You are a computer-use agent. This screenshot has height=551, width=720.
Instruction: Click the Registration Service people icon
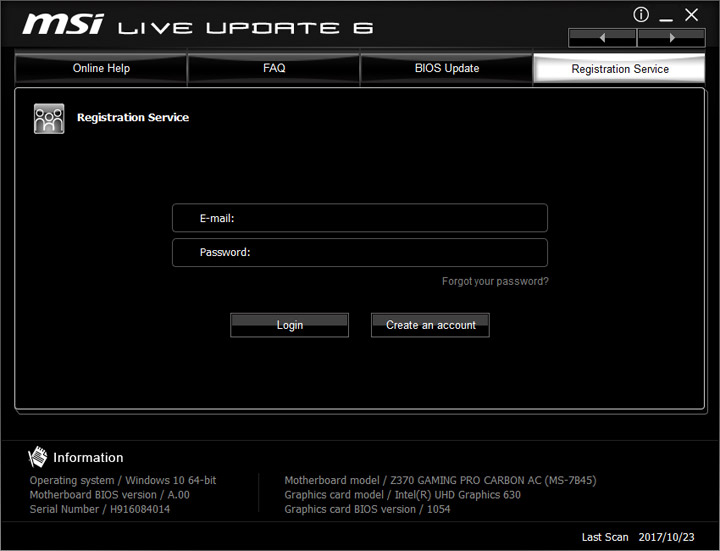[x=49, y=118]
